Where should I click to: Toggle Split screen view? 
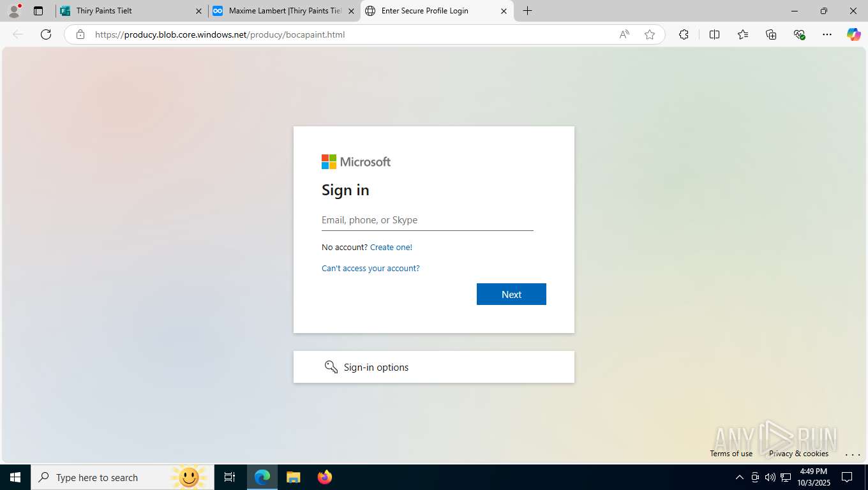(x=715, y=34)
